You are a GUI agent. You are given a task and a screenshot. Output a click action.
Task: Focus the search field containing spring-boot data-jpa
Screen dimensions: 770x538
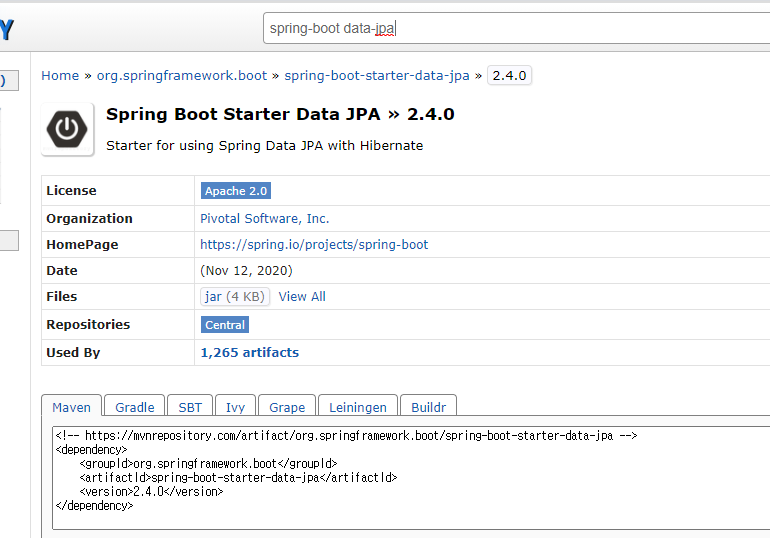[517, 28]
